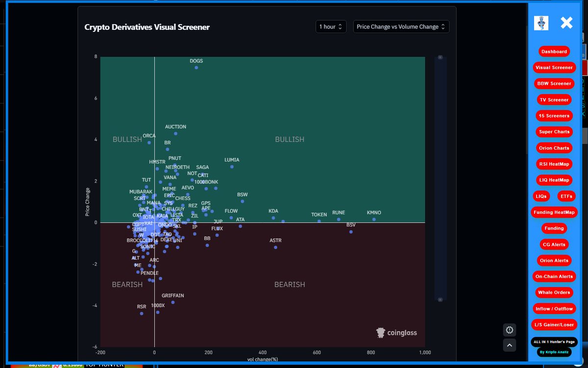Click the By Kripto Analiz link
Viewport: 588px width, 368px height.
click(554, 352)
